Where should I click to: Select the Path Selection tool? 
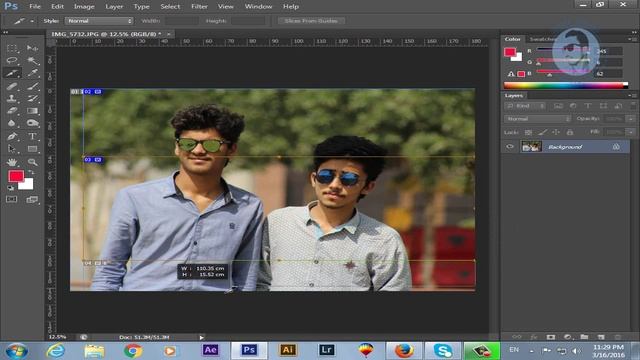[x=11, y=149]
